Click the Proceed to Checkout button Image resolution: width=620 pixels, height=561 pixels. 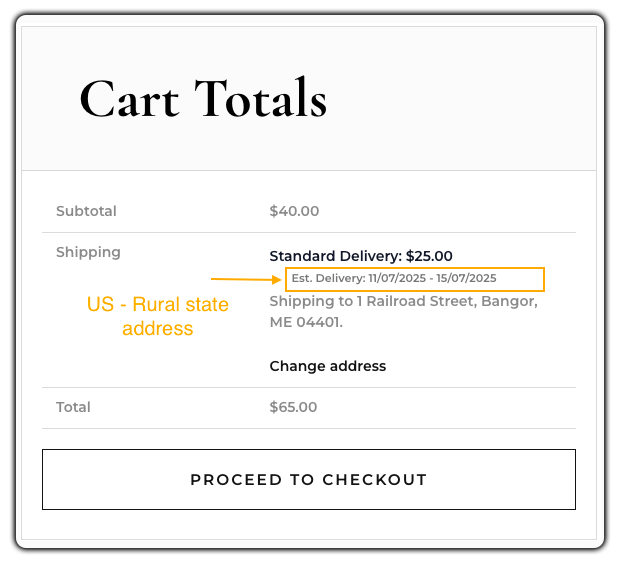pos(309,479)
